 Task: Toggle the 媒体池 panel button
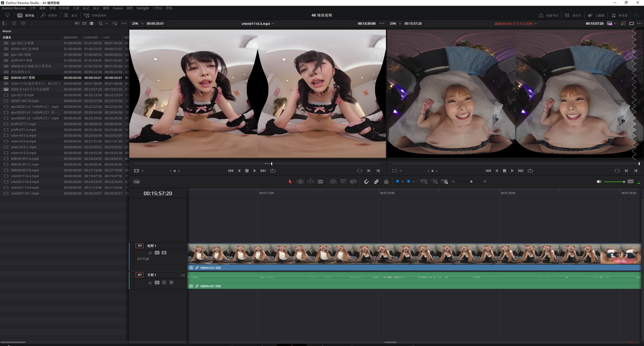(26, 15)
